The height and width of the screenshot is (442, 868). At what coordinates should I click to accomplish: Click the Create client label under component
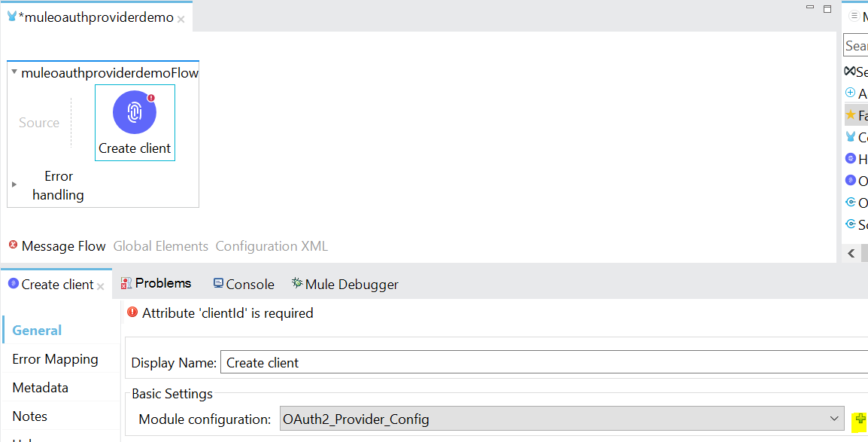click(135, 148)
